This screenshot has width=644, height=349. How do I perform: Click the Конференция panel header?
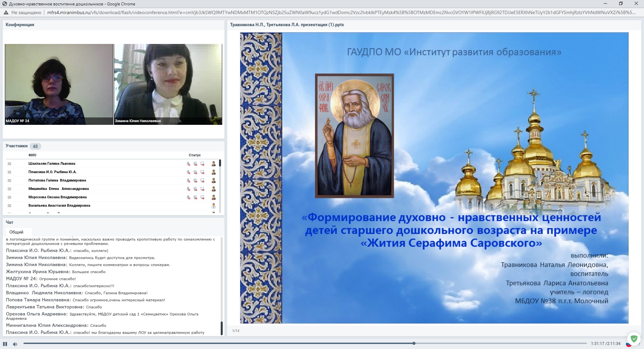pos(20,25)
